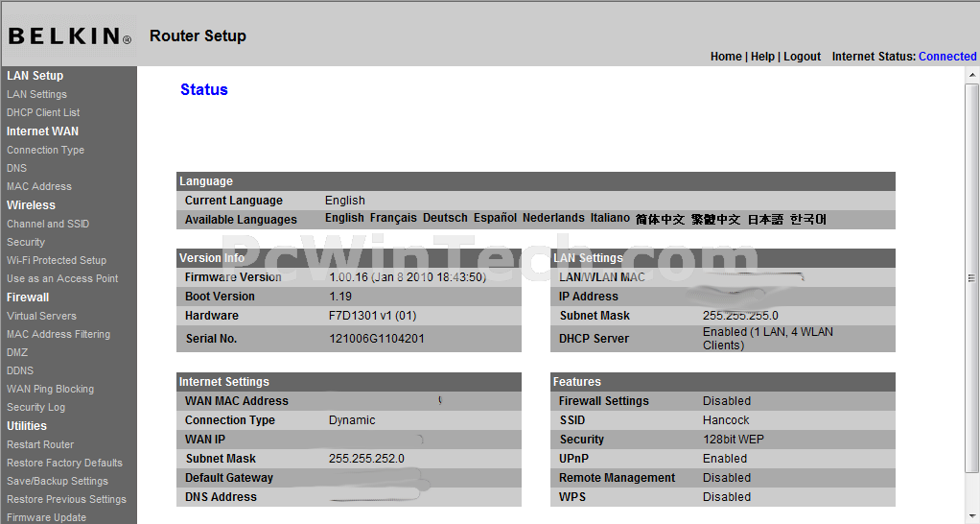Open wireless Security settings
Viewport: 980px width, 524px height.
coord(26,242)
